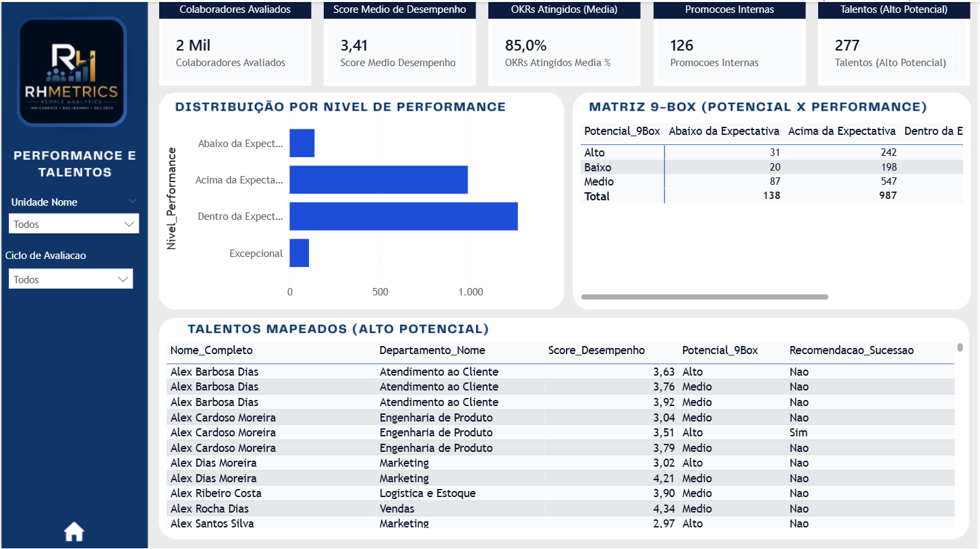The image size is (980, 549).
Task: Select the Abaixo da Expectativa bar
Action: [x=302, y=143]
